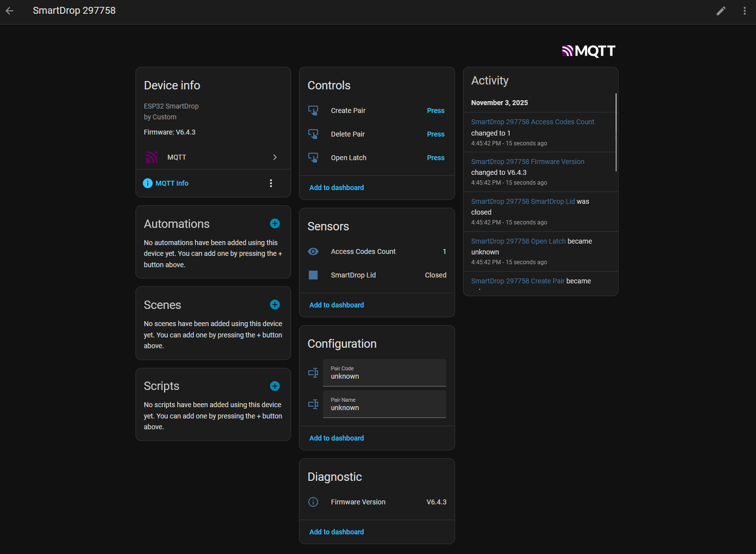756x554 pixels.
Task: Select the Open Latch icon in Controls
Action: [x=313, y=158]
